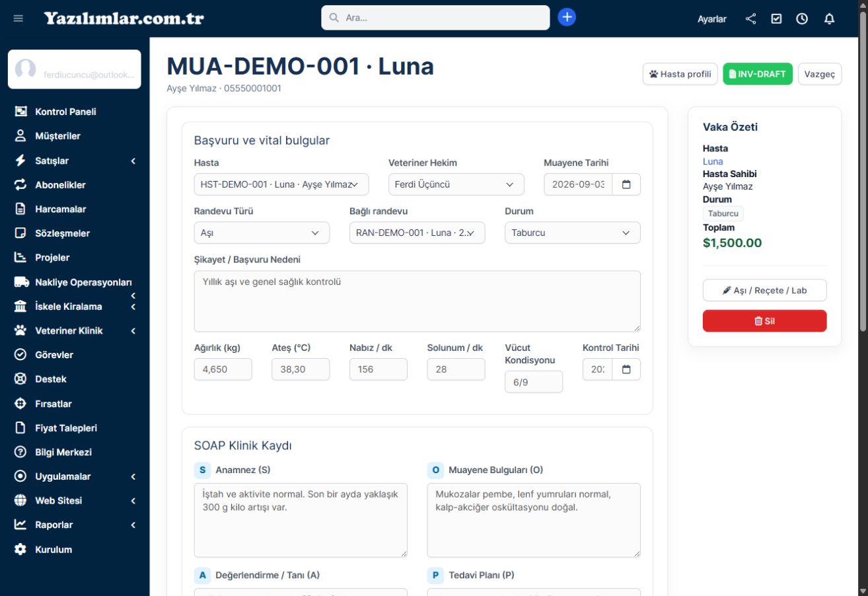Open calendar picker for Kontrol Tarihi
The width and height of the screenshot is (868, 596).
point(626,369)
